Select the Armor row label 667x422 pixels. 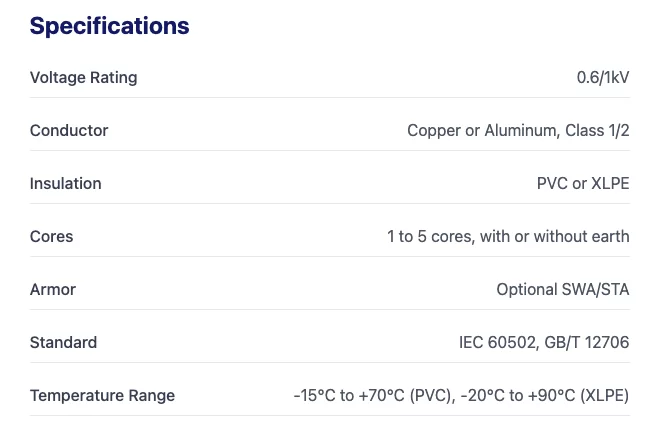coord(53,290)
